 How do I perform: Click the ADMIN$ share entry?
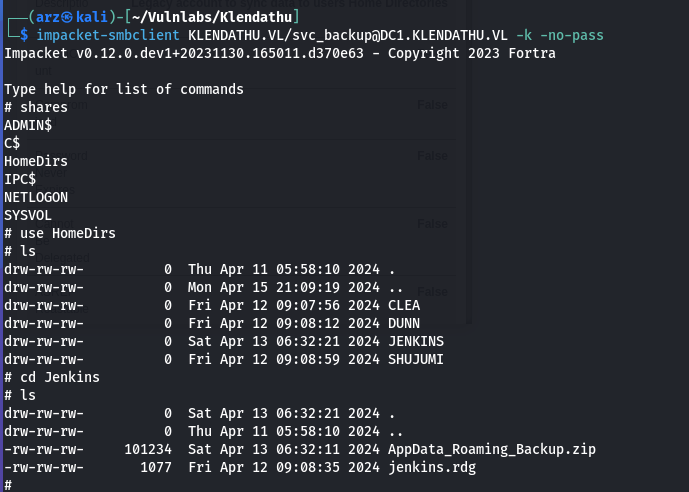28,125
